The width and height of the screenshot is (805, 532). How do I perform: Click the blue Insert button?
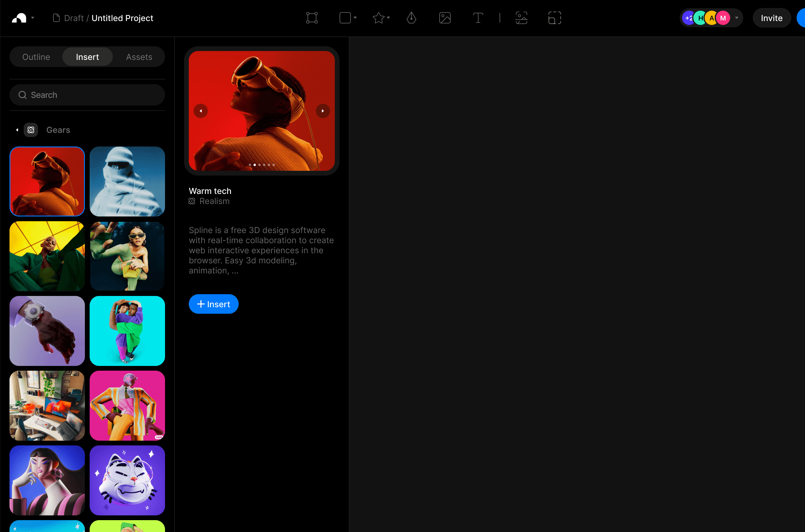pyautogui.click(x=213, y=304)
